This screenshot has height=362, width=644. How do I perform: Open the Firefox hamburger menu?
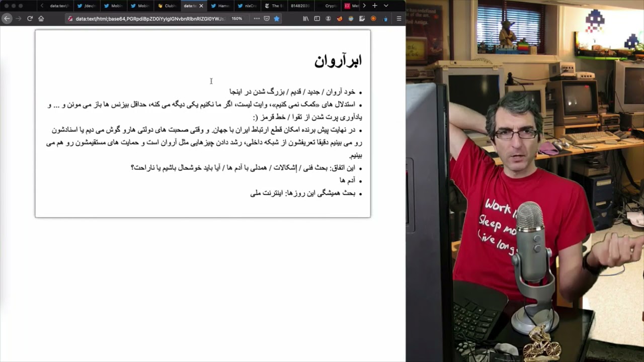(399, 19)
